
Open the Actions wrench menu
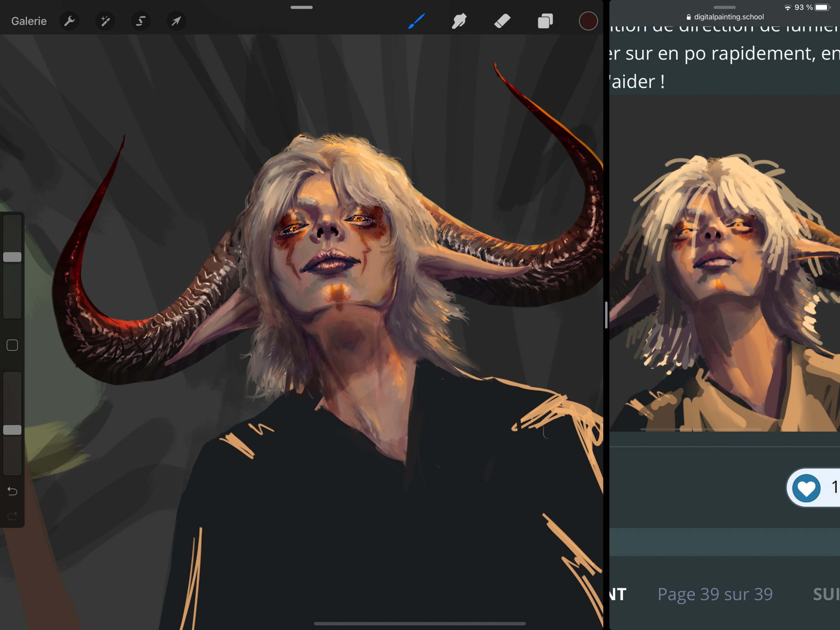point(70,21)
